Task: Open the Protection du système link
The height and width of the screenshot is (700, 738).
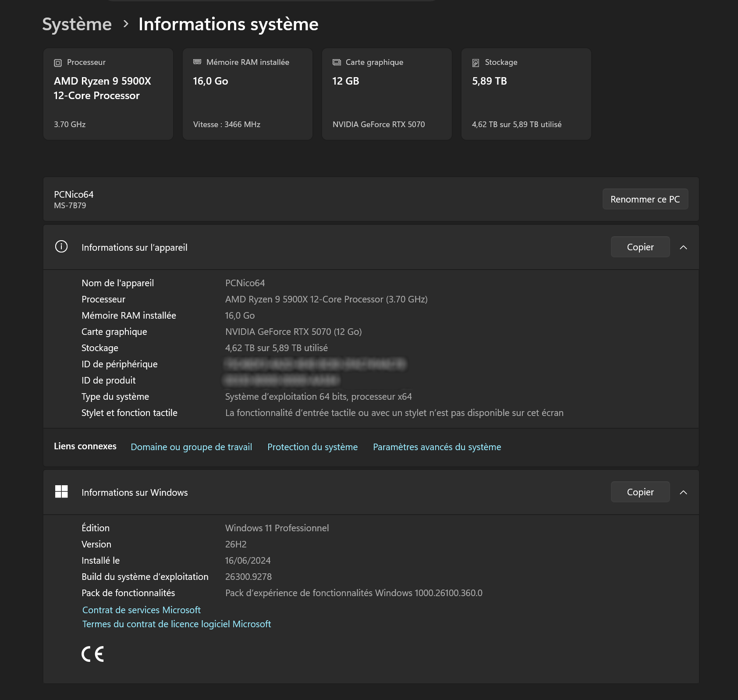Action: tap(312, 447)
